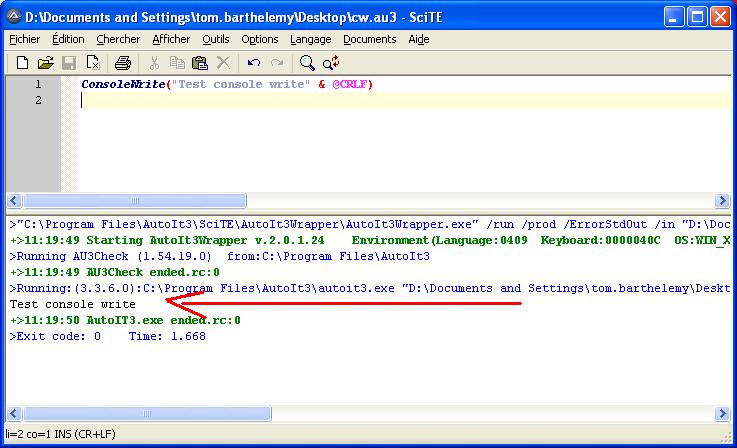
Task: Minimize the SciTE window
Action: [x=674, y=17]
